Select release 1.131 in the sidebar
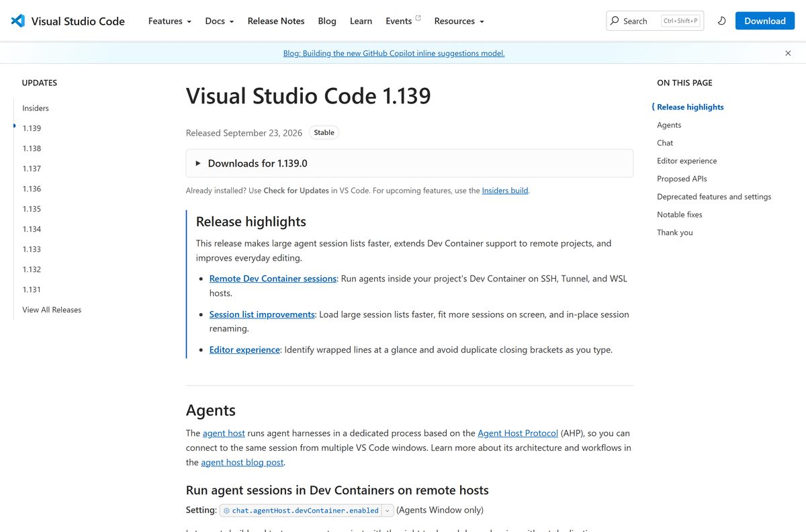806x532 pixels. (x=32, y=290)
